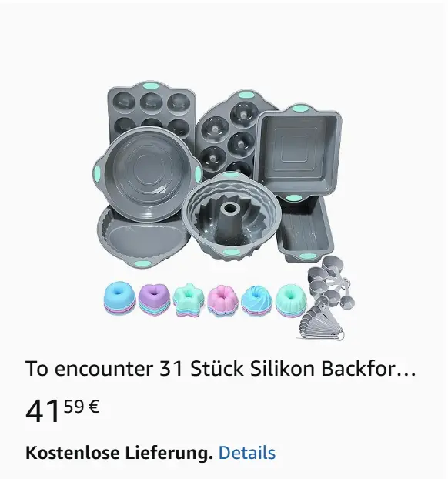Click the six-cup muffin pan in image
Image resolution: width=448 pixels, height=479 pixels.
pos(151,110)
